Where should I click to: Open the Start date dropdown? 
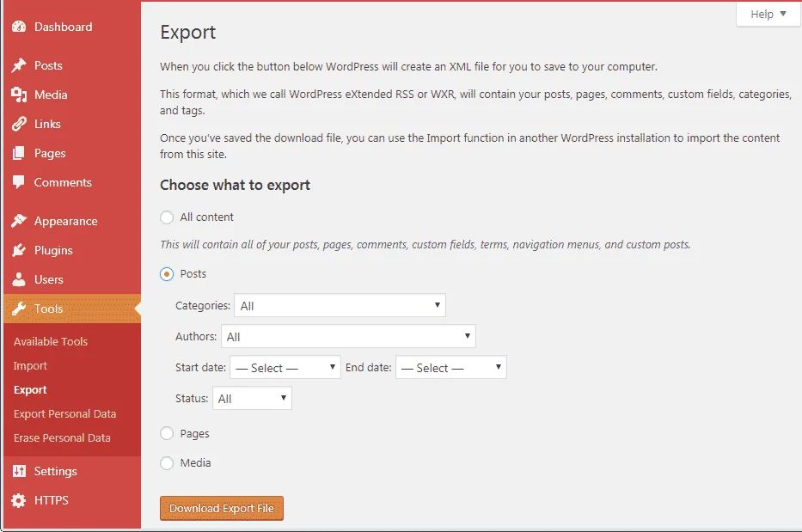(285, 367)
